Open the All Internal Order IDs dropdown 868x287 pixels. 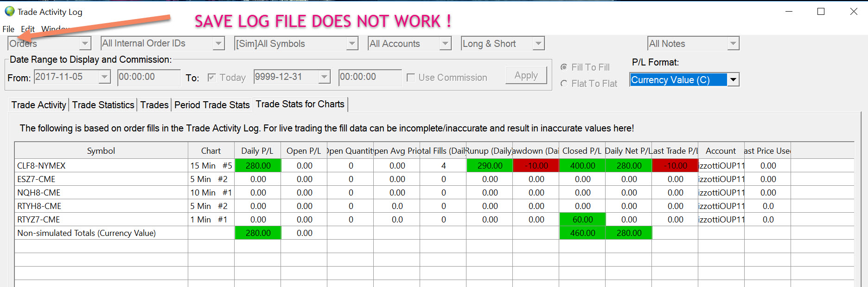219,44
